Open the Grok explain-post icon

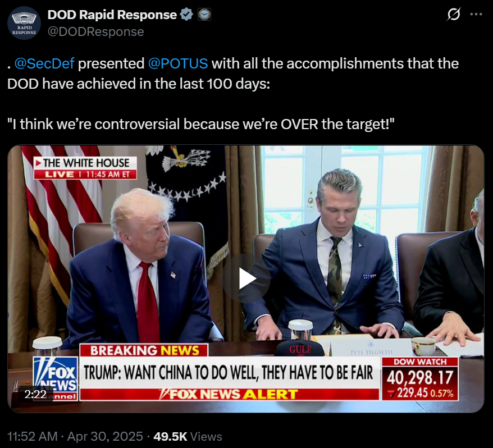tap(454, 14)
